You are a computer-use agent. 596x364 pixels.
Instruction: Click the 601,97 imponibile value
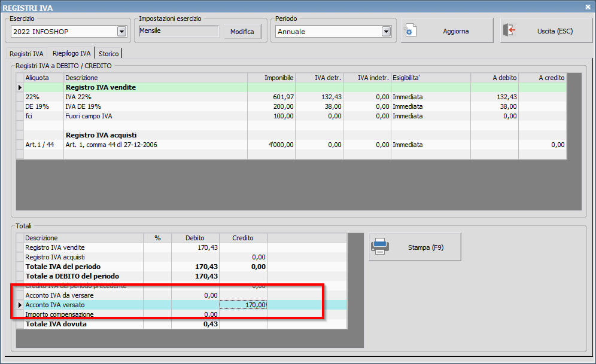tap(283, 97)
